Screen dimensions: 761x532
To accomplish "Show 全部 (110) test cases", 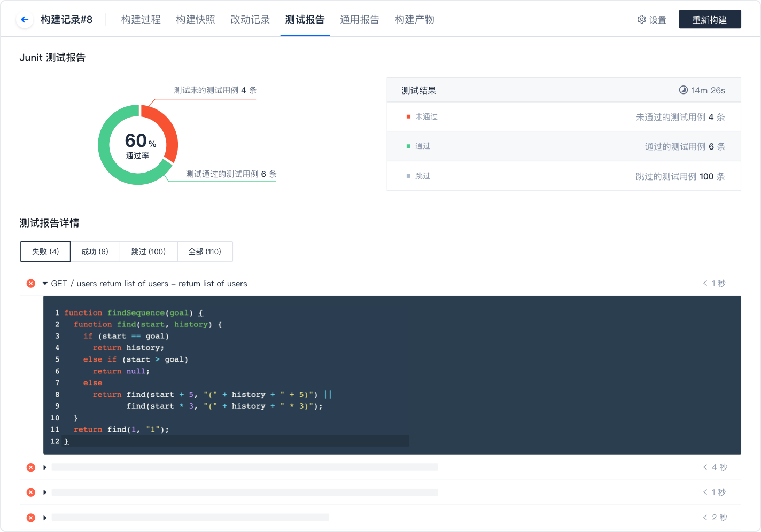I will [x=205, y=252].
